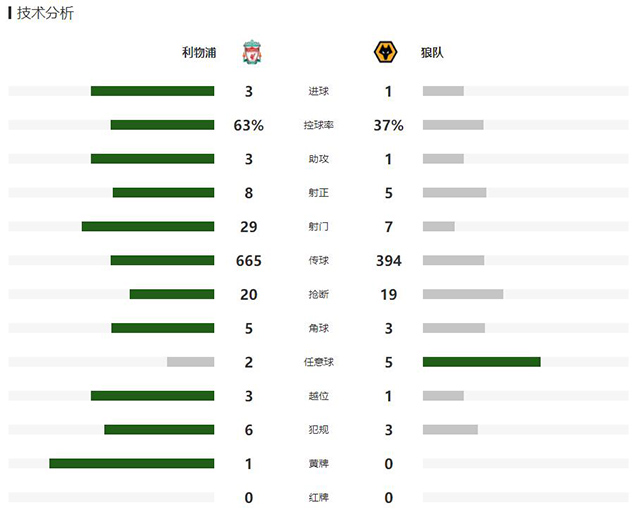Click the 射门 shots label

click(318, 227)
